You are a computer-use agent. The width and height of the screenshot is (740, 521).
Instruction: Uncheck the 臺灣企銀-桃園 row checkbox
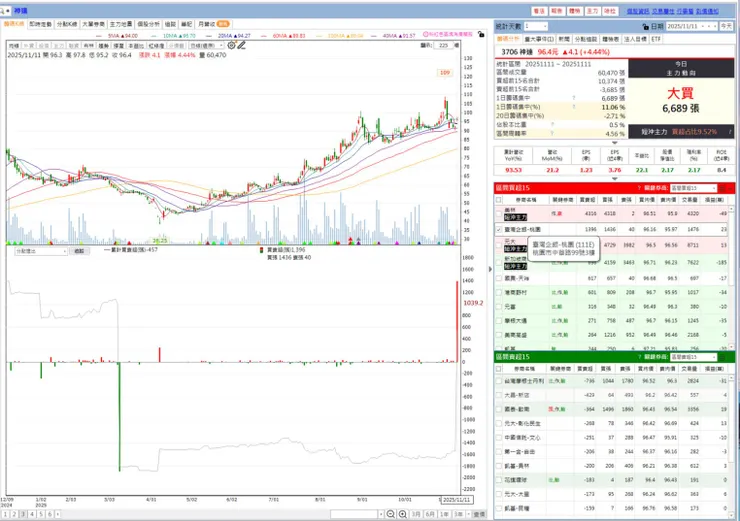point(499,229)
